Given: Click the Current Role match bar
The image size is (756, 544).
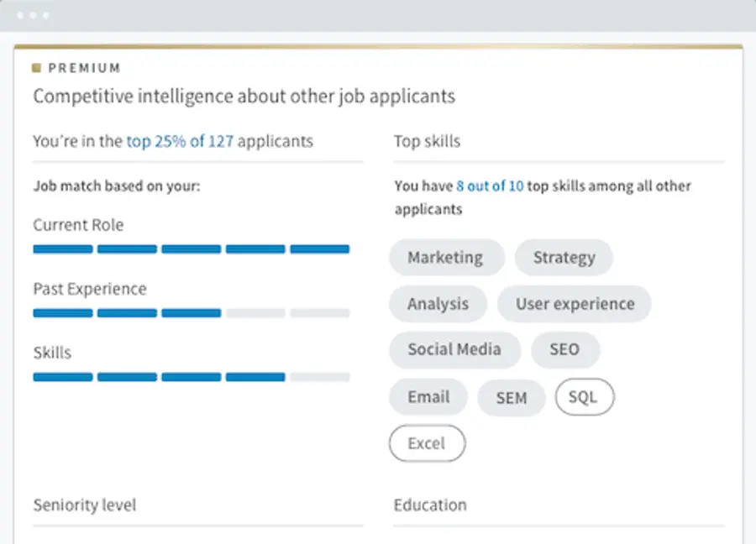Looking at the screenshot, I should (191, 248).
